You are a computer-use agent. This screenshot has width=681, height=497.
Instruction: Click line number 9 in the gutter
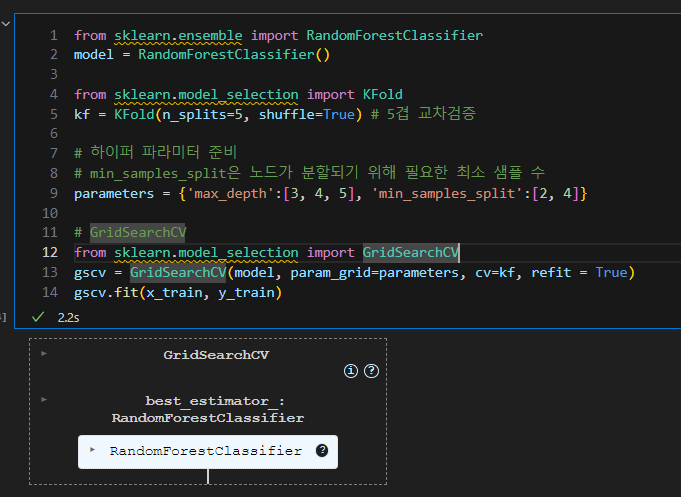point(54,193)
